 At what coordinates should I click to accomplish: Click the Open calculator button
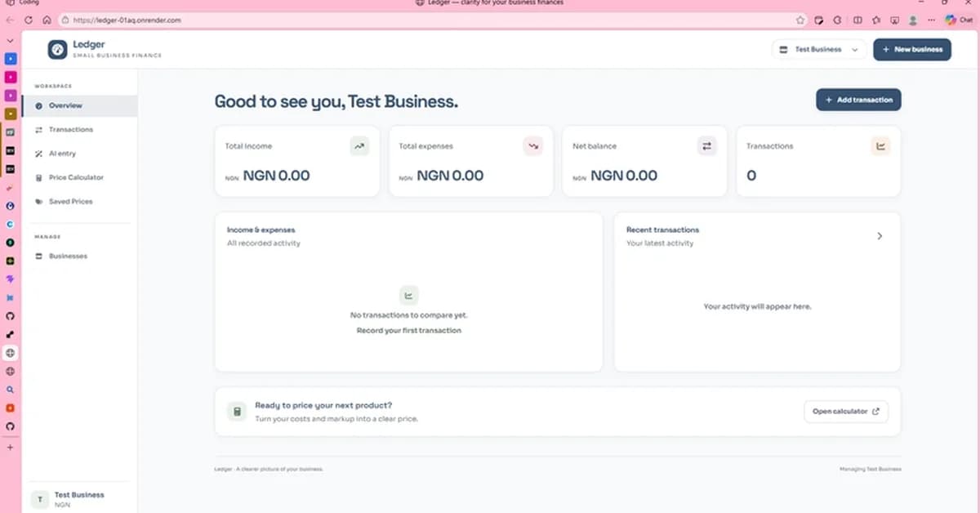(x=846, y=411)
